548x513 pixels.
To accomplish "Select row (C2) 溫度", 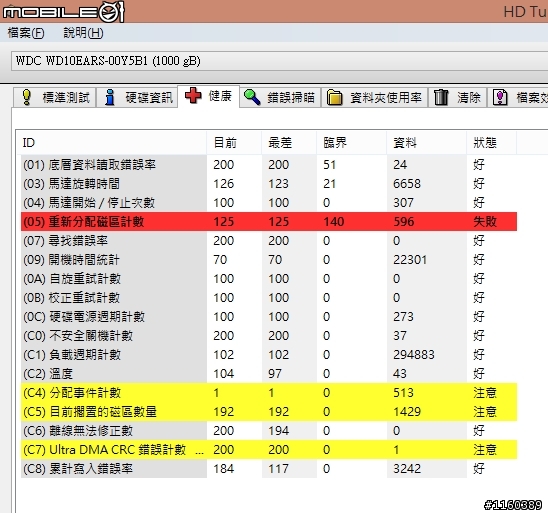I will 269,374.
